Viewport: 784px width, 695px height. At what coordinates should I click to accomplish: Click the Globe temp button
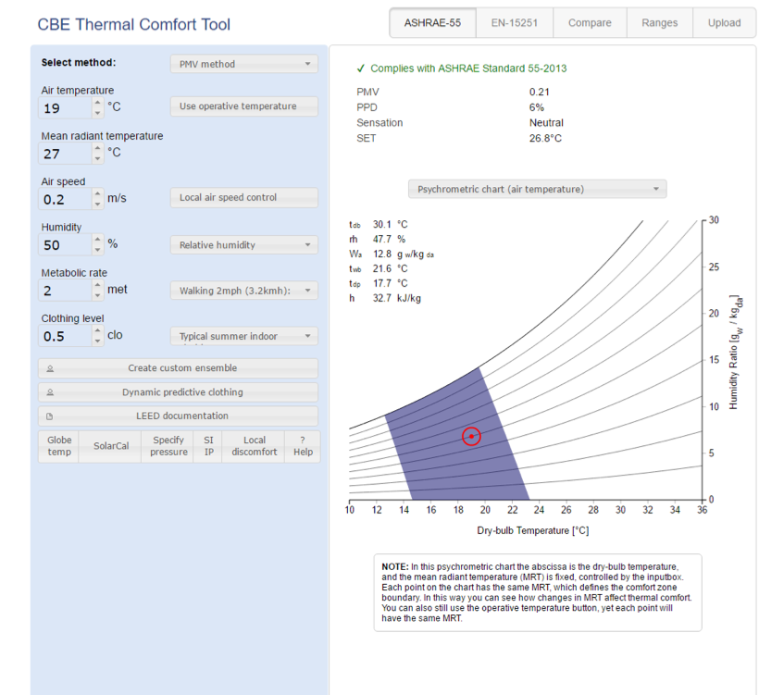[58, 446]
